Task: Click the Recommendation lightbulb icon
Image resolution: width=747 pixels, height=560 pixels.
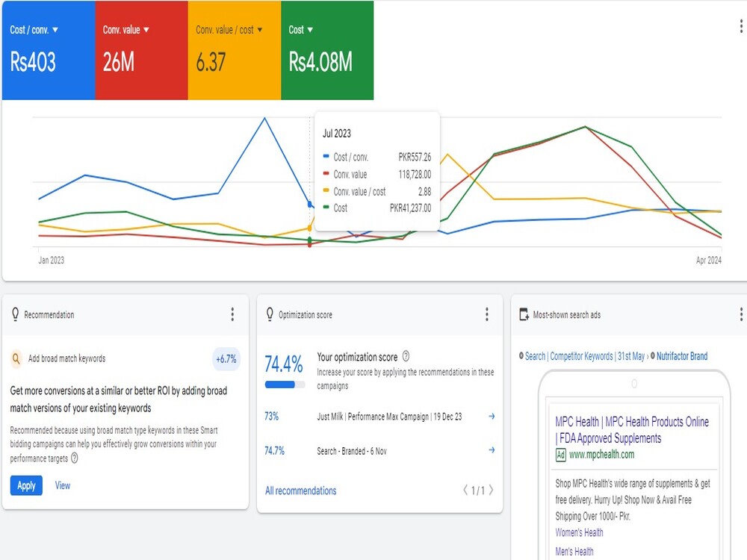Action: pos(15,314)
